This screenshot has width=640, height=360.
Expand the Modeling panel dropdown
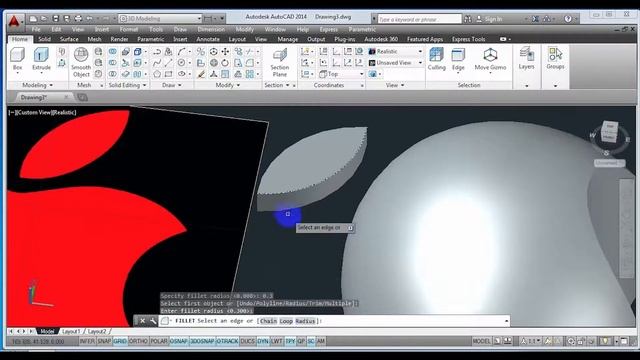point(38,85)
